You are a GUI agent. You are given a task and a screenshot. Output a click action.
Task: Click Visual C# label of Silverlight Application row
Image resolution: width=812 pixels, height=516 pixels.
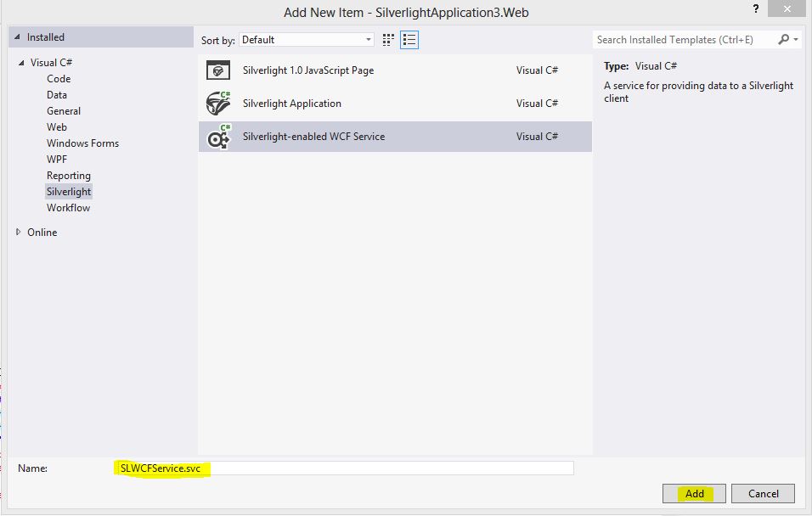point(537,104)
